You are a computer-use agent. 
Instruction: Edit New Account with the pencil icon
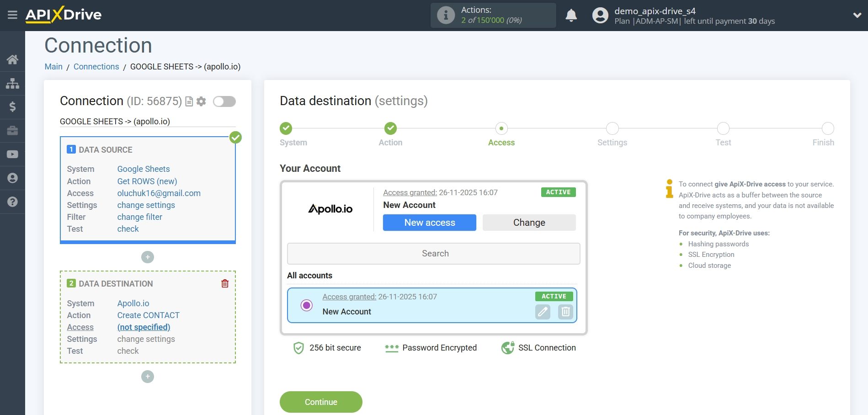pyautogui.click(x=542, y=312)
